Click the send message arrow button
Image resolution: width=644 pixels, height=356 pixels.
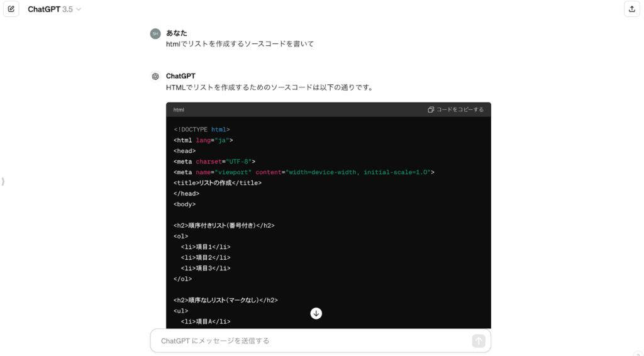coord(479,341)
